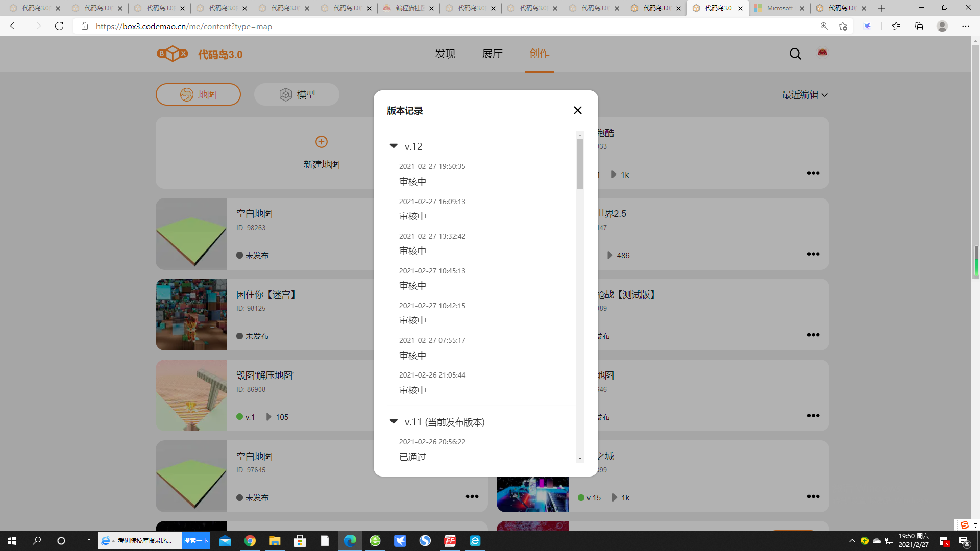This screenshot has height=551, width=980.
Task: Click the 困住你【迷宫】 title
Action: [x=266, y=295]
